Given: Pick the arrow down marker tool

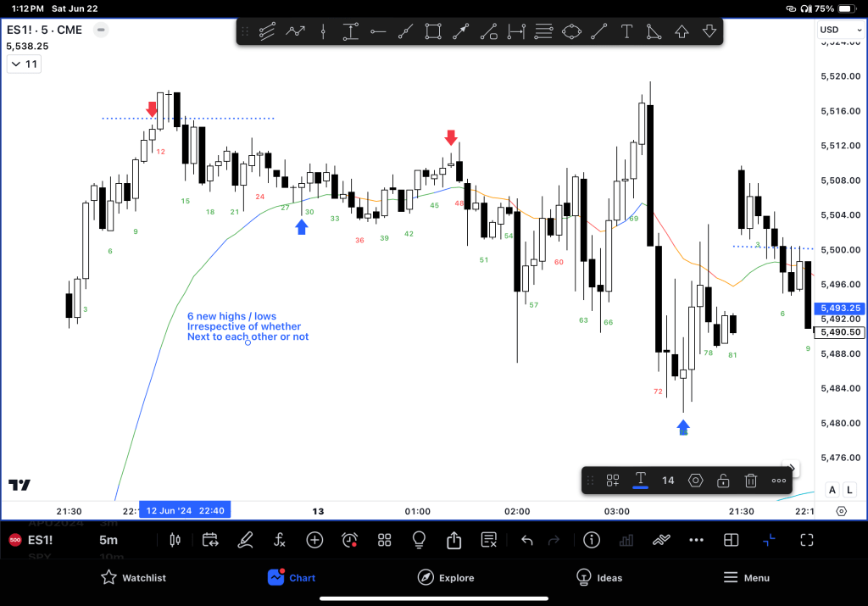Looking at the screenshot, I should pyautogui.click(x=709, y=32).
